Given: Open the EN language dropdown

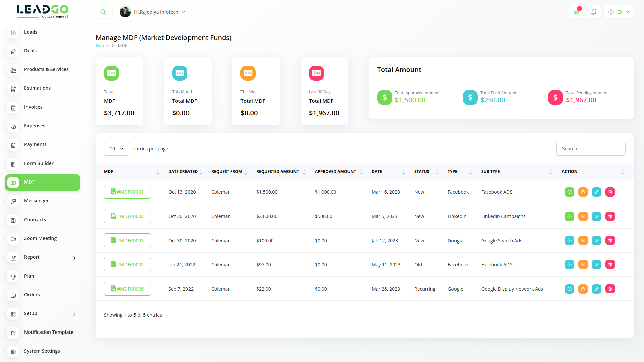Looking at the screenshot, I should pos(619,12).
